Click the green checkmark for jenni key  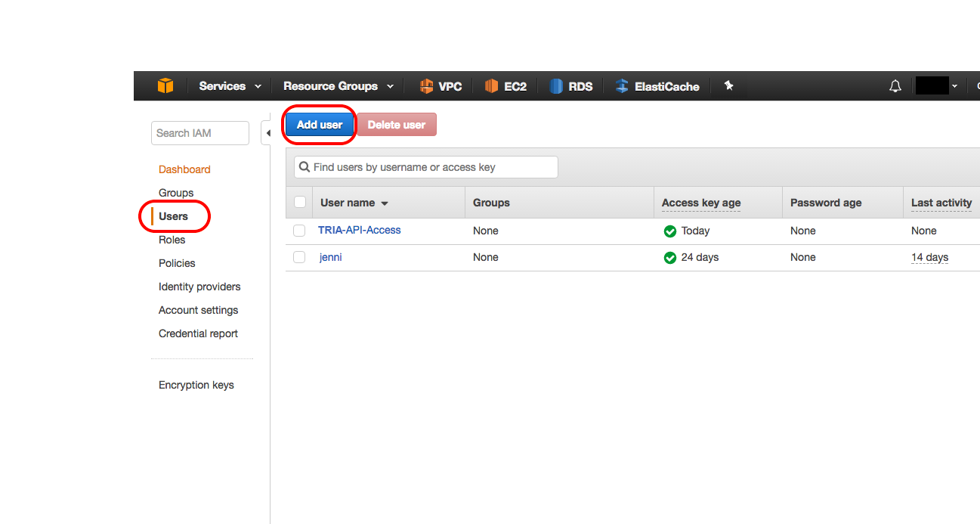669,258
